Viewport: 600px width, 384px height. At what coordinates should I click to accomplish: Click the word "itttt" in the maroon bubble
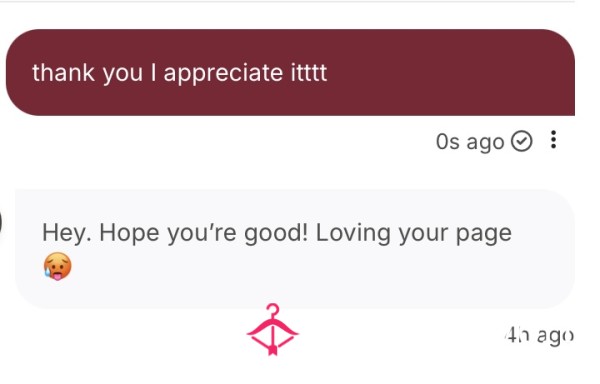click(309, 72)
